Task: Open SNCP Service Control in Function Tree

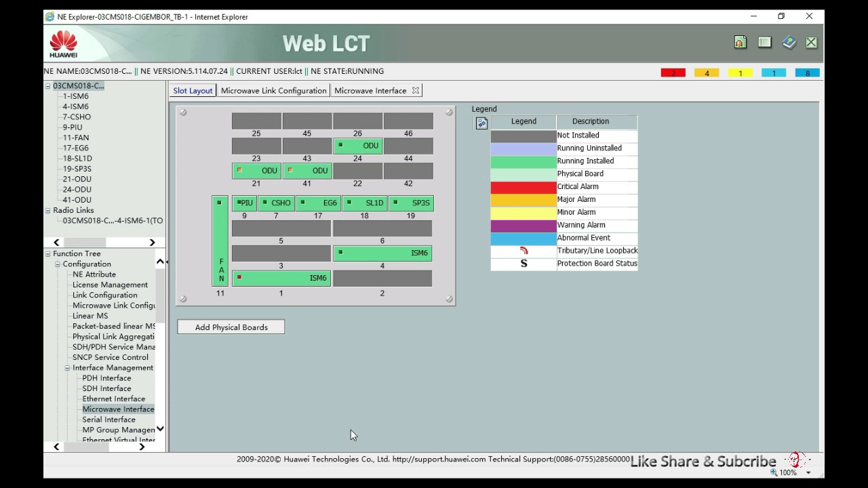Action: pos(111,357)
